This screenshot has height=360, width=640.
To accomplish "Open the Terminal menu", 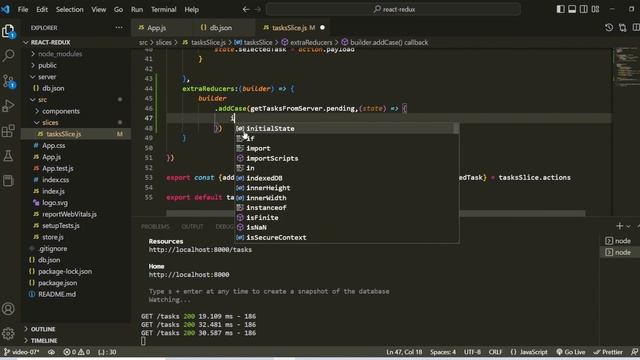I will [x=163, y=9].
